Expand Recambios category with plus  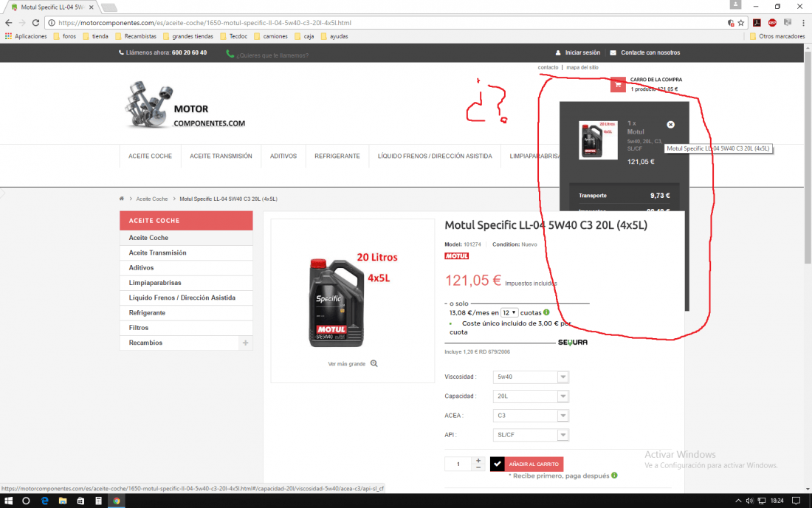(x=246, y=343)
